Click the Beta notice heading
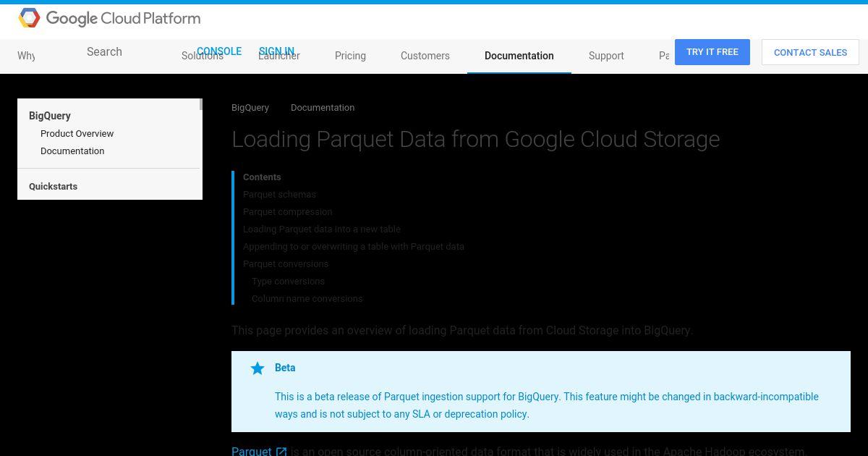The image size is (868, 456). point(285,368)
